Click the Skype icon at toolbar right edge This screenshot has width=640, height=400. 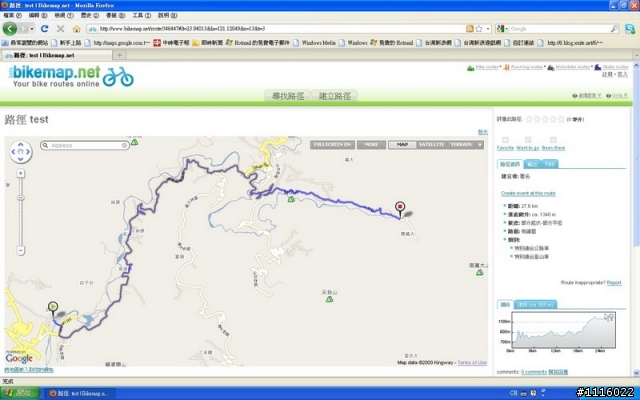(630, 29)
